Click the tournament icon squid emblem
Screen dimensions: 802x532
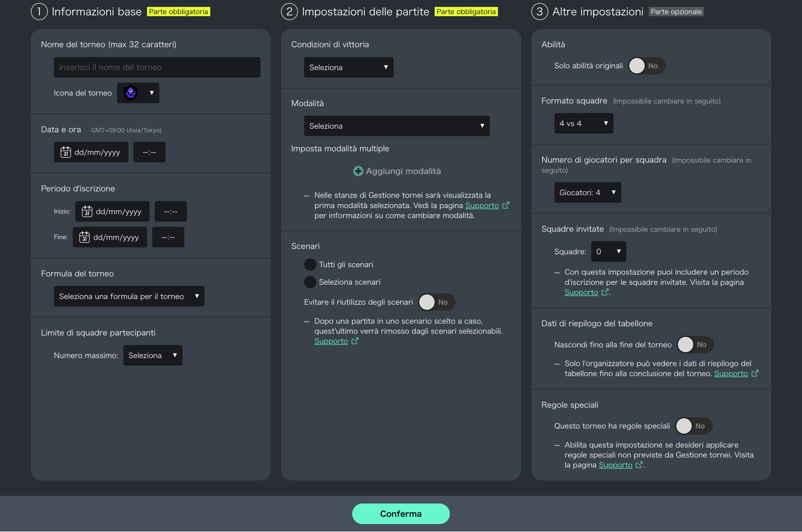click(x=131, y=93)
